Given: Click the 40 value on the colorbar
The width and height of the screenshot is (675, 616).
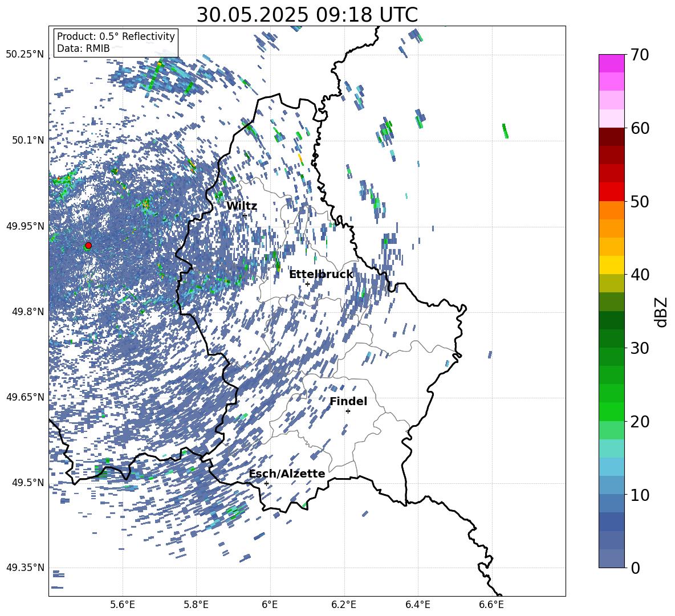Looking at the screenshot, I should [x=640, y=275].
